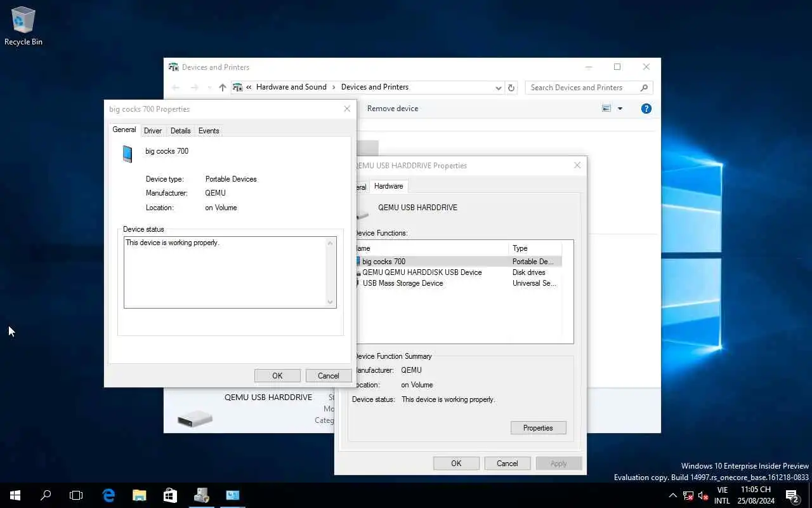Open the recent locations dropdown arrow

click(209, 88)
